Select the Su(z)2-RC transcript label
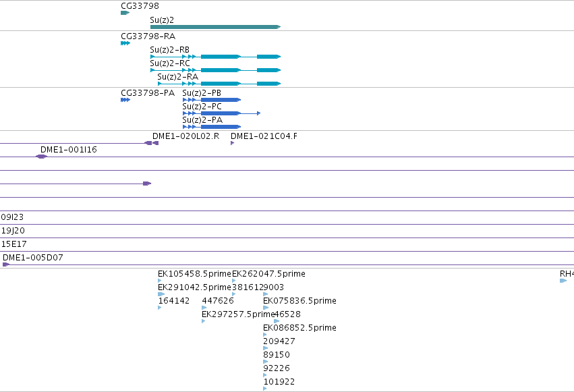 coord(170,63)
